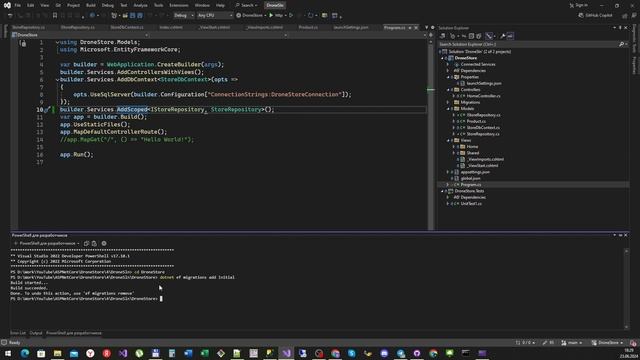640x360 pixels.
Task: Collapse the AddDbContext code block at line 6
Action: tap(57, 80)
